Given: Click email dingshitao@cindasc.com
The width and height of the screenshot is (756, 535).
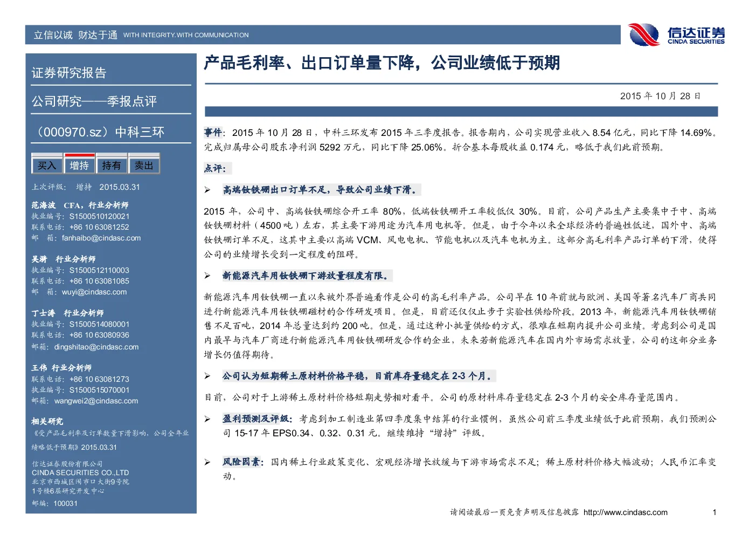Looking at the screenshot, I should tap(96, 347).
